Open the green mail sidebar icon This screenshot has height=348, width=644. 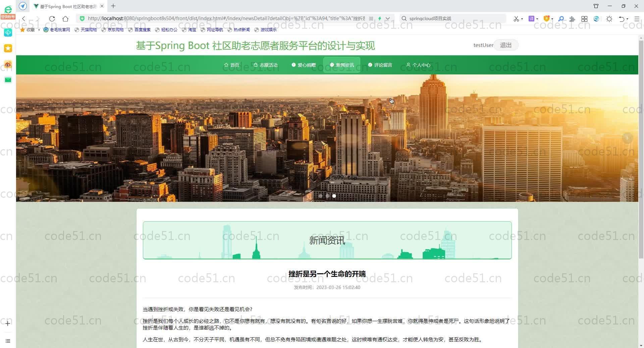(8, 80)
